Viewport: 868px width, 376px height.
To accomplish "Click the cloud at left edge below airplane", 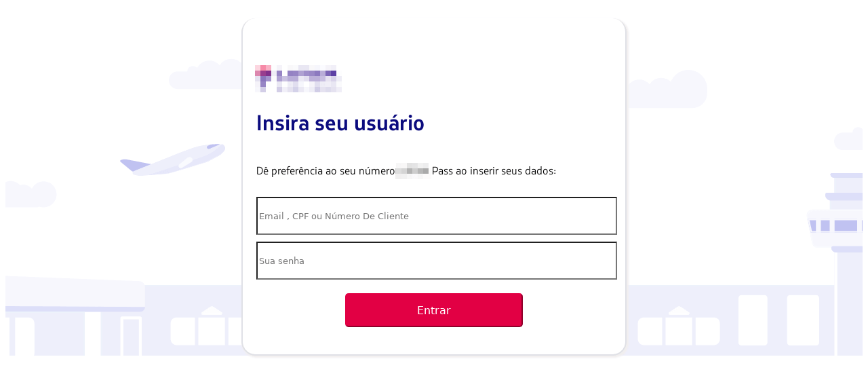I will pyautogui.click(x=31, y=194).
